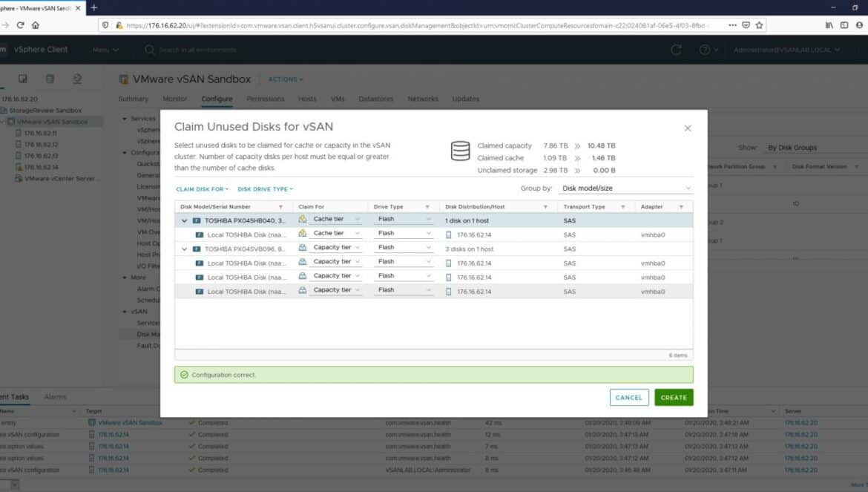Collapse the TOSHIBA PX04SVB096 disk group
This screenshot has height=492, width=868.
[184, 249]
